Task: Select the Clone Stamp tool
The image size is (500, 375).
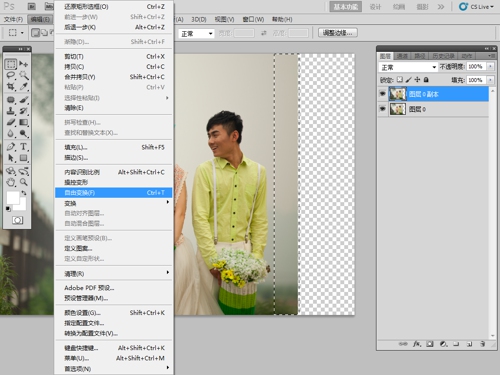Action: point(11,111)
